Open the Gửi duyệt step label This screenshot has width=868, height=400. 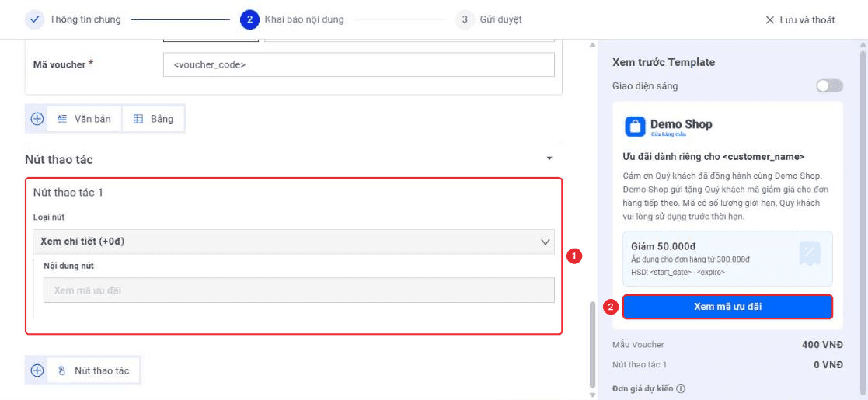pos(501,20)
